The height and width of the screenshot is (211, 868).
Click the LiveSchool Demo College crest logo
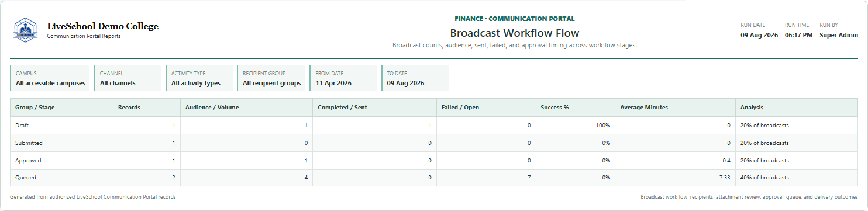coord(25,30)
